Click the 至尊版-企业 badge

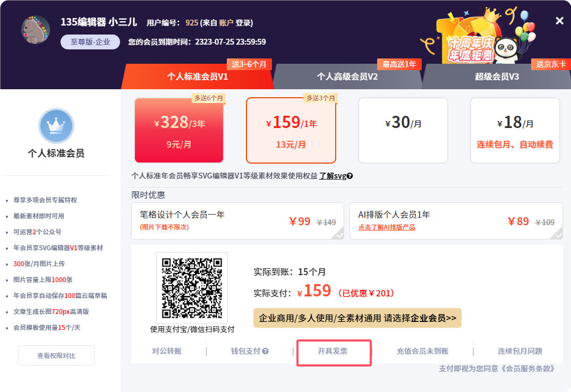point(90,42)
